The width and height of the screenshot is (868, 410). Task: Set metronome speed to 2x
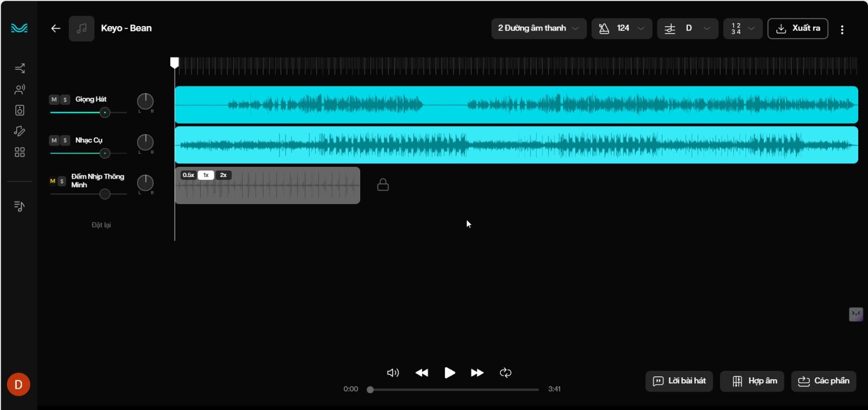coord(223,175)
